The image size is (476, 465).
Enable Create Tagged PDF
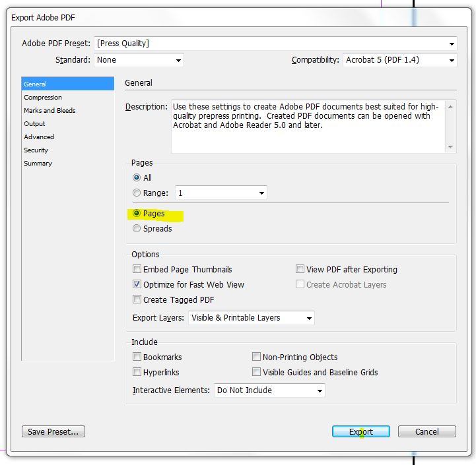tap(137, 299)
